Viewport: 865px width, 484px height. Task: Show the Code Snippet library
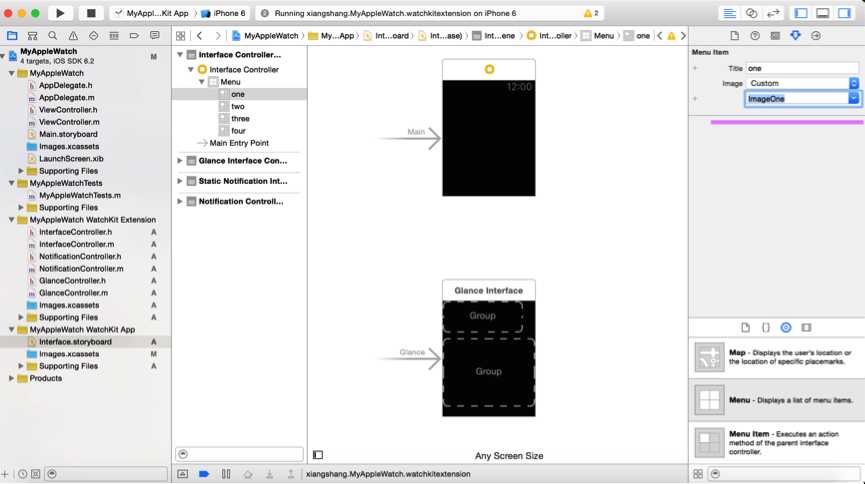[766, 328]
